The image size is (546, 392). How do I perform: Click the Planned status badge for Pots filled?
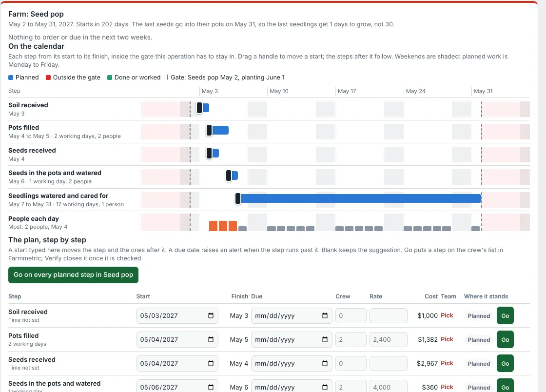pos(479,340)
